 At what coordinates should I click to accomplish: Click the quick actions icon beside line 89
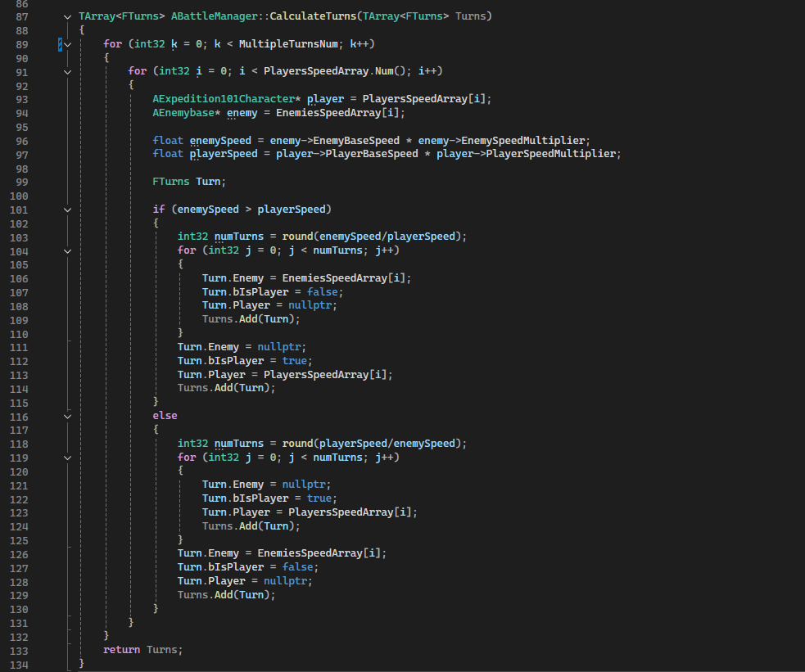point(60,44)
